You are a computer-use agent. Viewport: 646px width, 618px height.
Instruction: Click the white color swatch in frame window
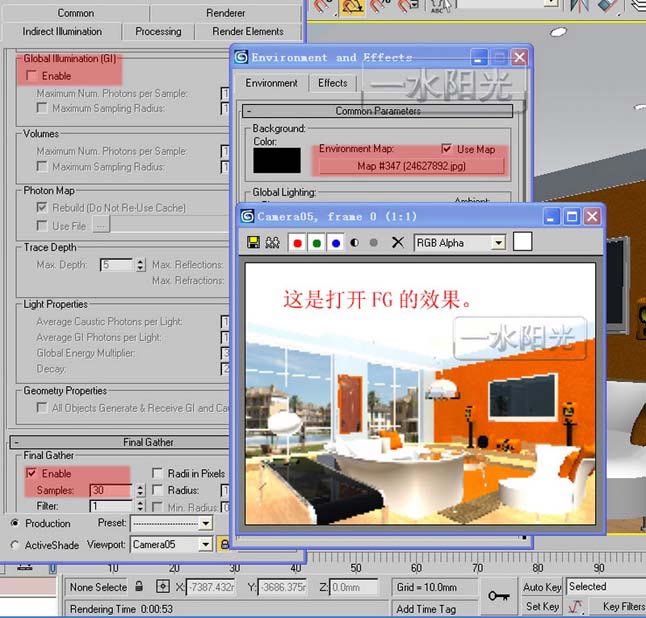[x=522, y=241]
